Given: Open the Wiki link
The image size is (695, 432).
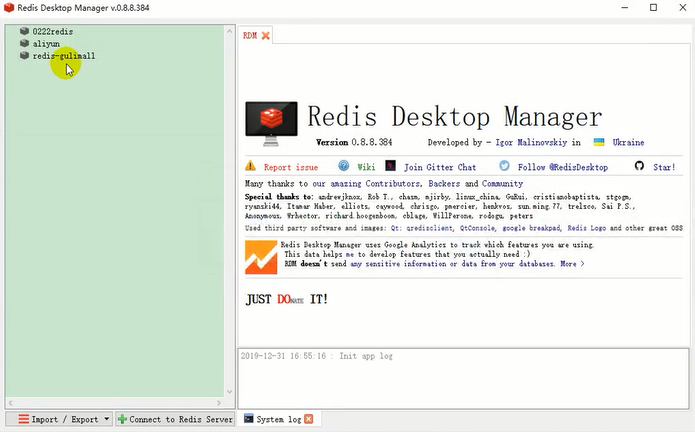Looking at the screenshot, I should point(366,167).
